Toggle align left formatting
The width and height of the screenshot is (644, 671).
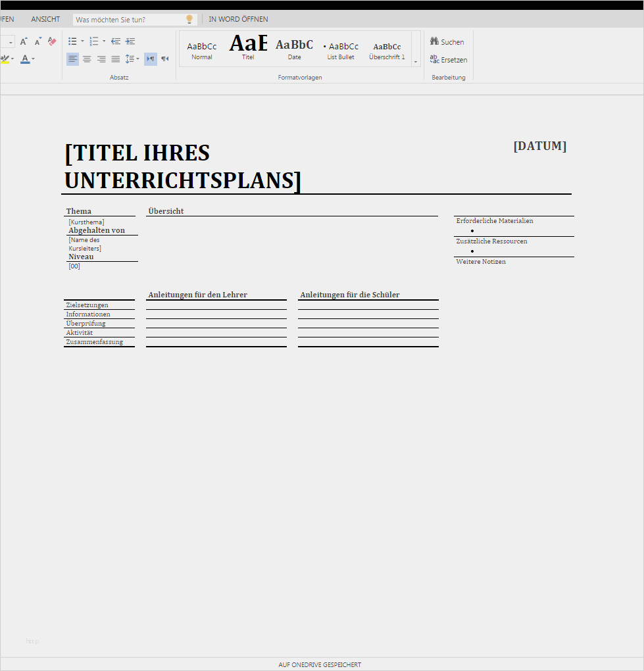pyautogui.click(x=72, y=59)
